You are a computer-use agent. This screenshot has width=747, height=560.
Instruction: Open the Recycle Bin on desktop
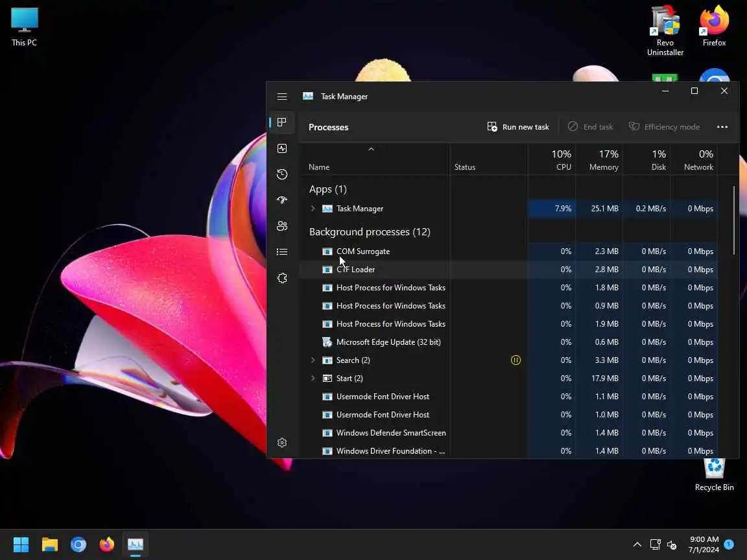(x=714, y=475)
